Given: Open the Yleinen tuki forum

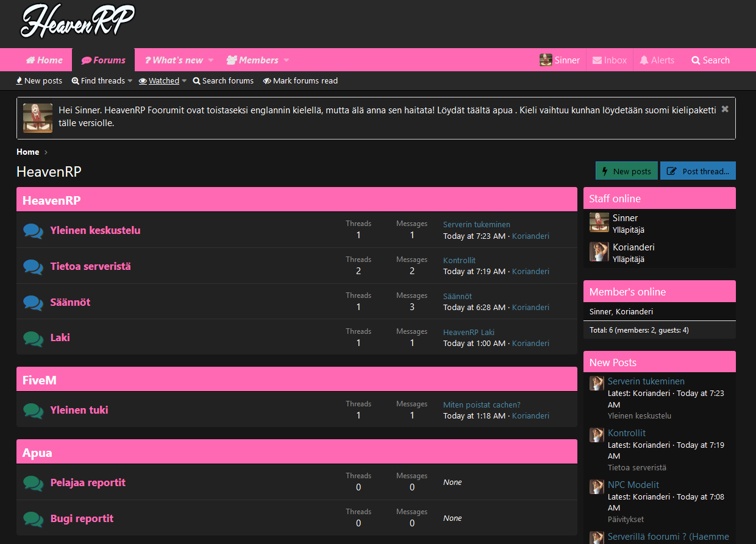Looking at the screenshot, I should coord(79,410).
